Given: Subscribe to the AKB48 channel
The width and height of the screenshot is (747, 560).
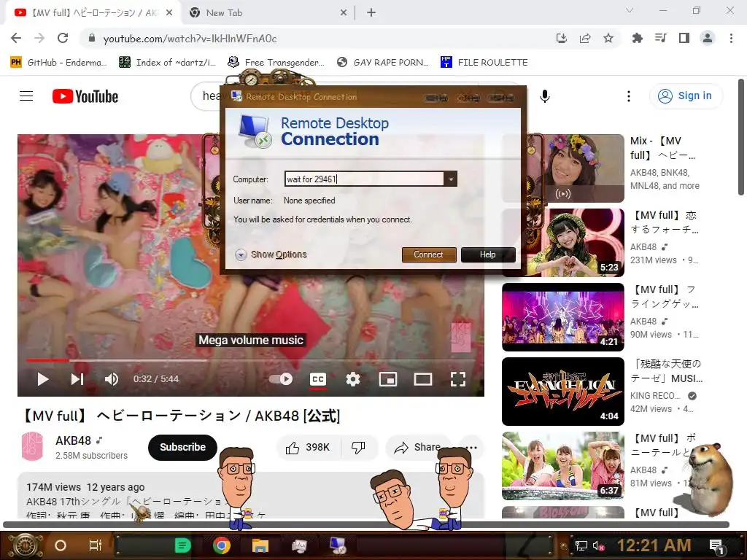Looking at the screenshot, I should [182, 447].
